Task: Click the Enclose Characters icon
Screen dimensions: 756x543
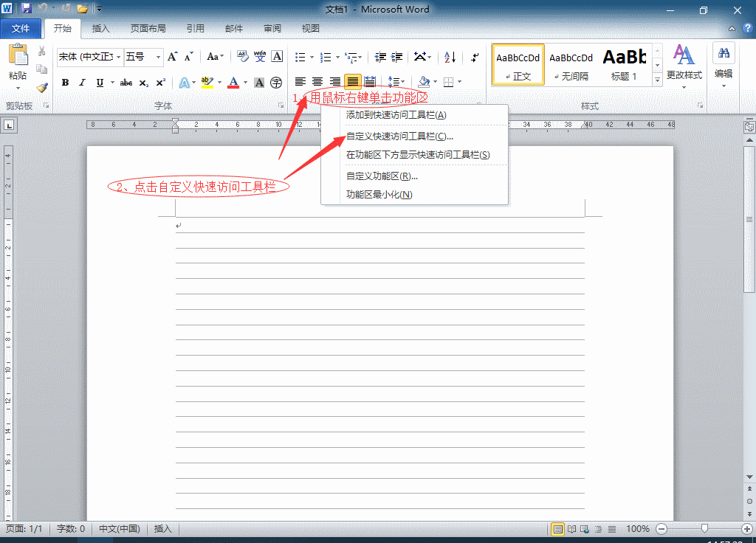Action: pyautogui.click(x=276, y=83)
